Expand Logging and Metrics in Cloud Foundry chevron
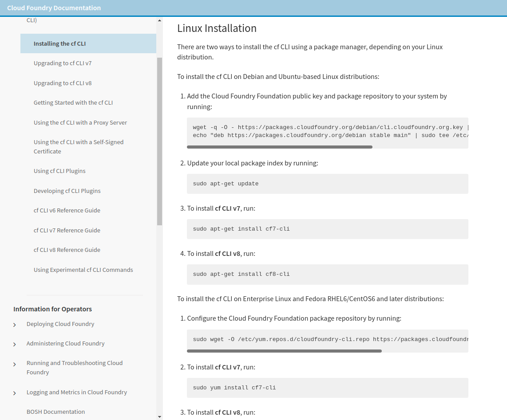This screenshot has width=507, height=420. (15, 393)
